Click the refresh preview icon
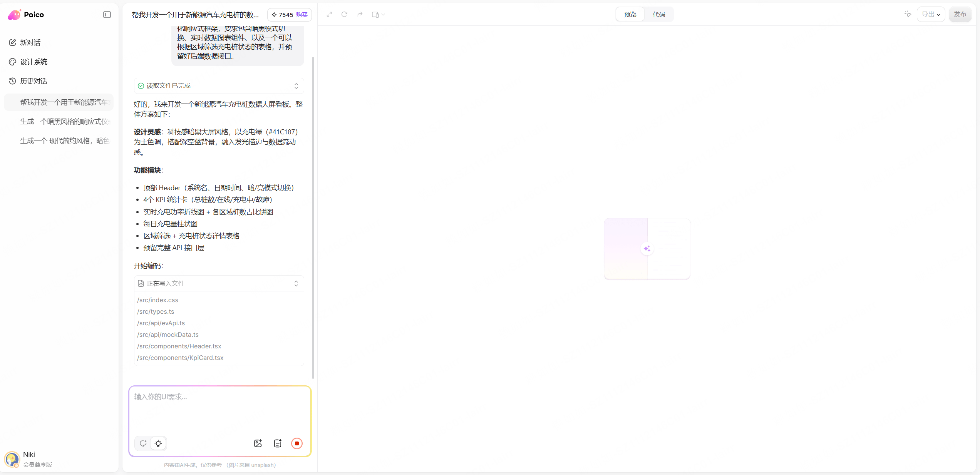 click(x=344, y=15)
